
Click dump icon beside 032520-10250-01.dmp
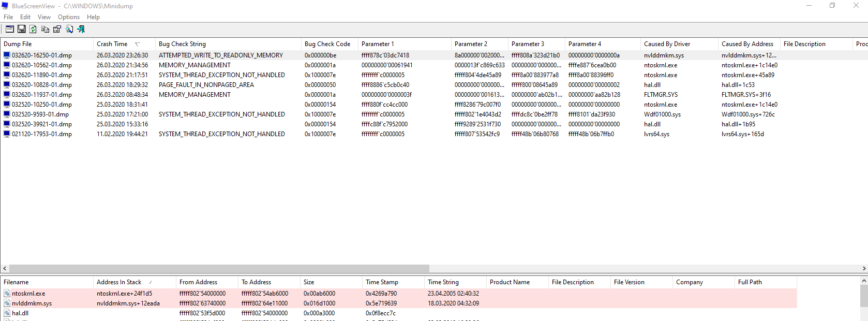tap(7, 104)
